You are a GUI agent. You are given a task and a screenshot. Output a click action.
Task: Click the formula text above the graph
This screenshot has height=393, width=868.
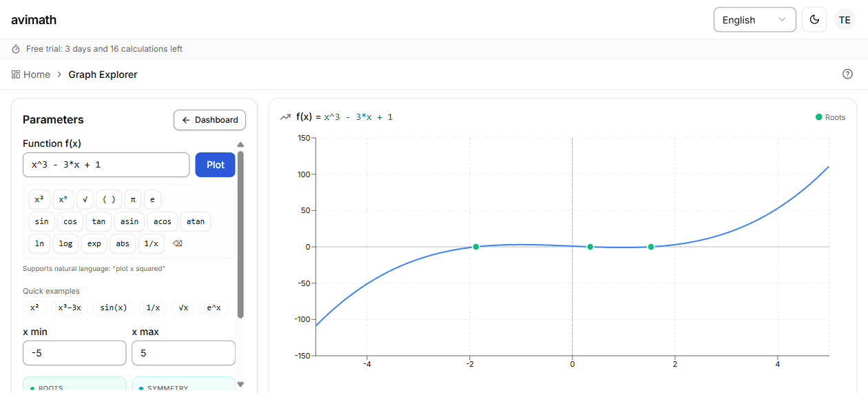(344, 117)
